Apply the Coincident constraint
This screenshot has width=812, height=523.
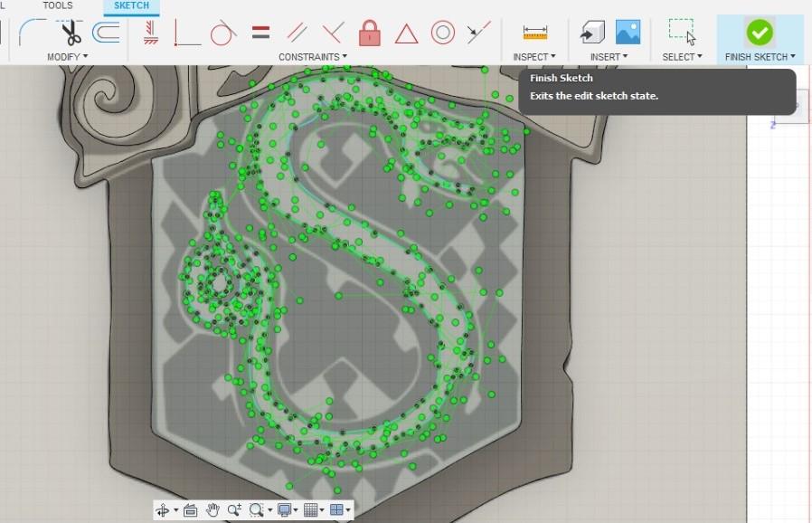click(186, 33)
